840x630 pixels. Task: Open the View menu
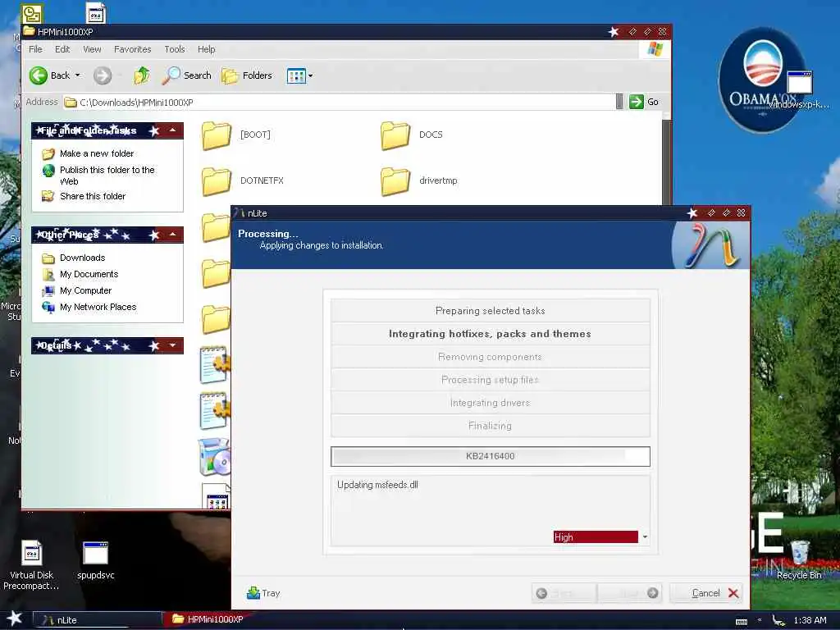pos(92,49)
